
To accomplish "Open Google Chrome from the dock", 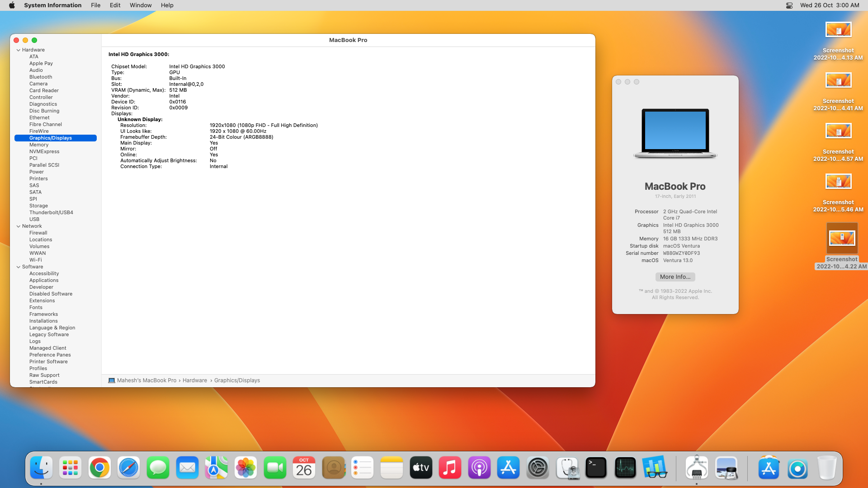I will pyautogui.click(x=99, y=468).
